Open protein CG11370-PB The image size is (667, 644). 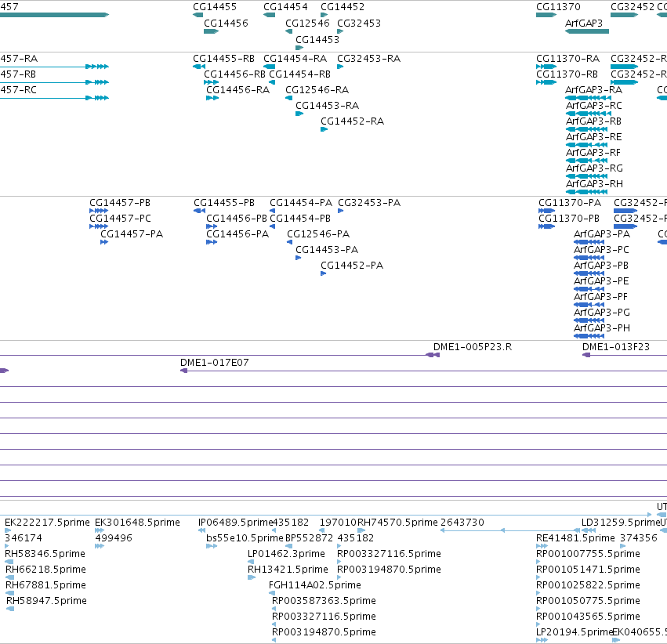coord(569,219)
